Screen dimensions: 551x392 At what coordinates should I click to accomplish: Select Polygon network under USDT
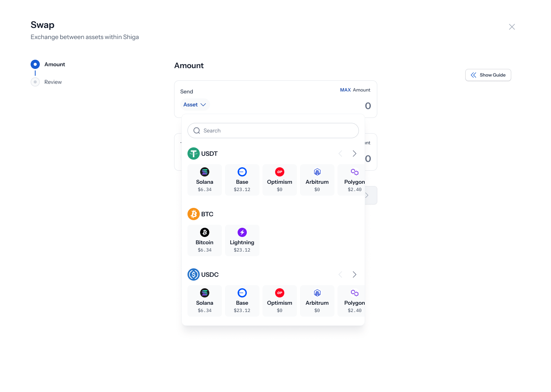pos(351,180)
